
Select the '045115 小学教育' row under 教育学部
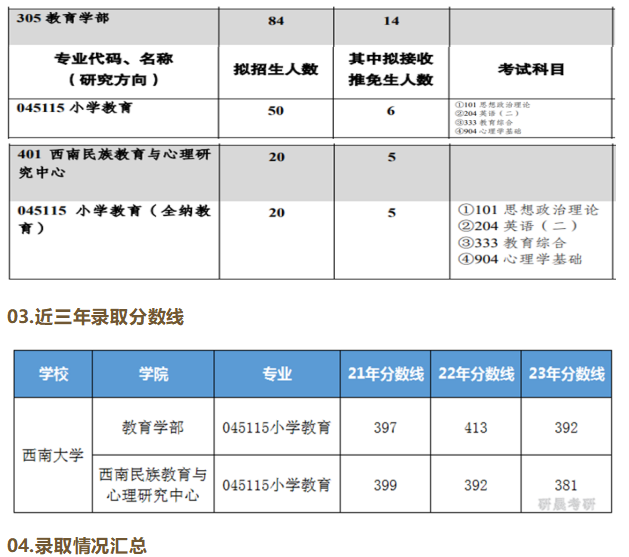click(74, 108)
